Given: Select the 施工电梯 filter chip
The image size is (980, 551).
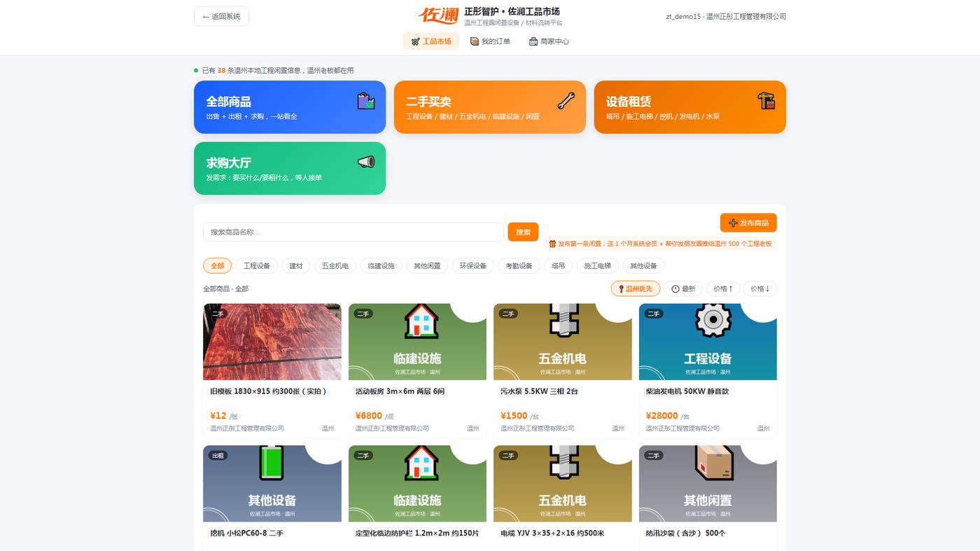Looking at the screenshot, I should click(x=598, y=266).
